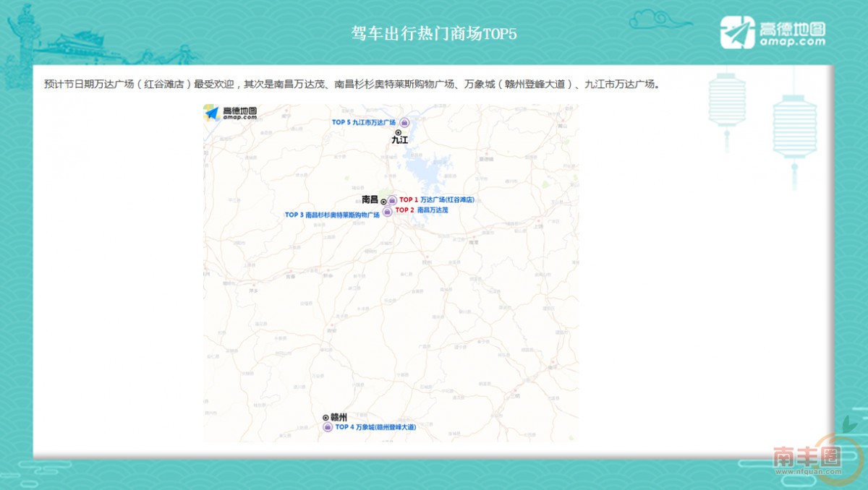Click the TOP 4 万象城 purple marker near 赣州
The image size is (868, 490).
coord(328,426)
